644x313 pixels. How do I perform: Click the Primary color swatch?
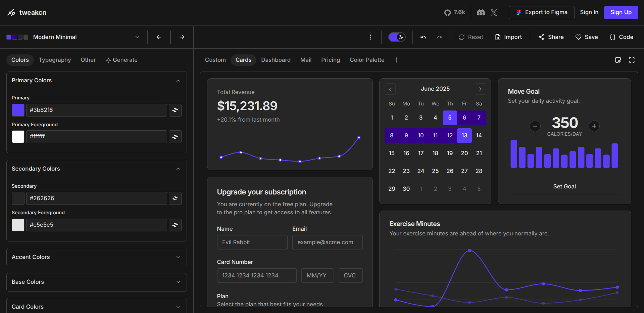18,110
